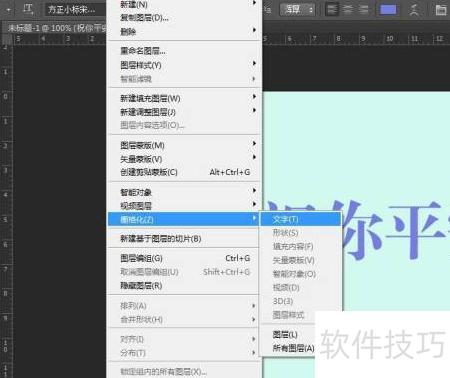Screen dimensions: 450x378
Task: Open the font family field 方正小标宋
Action: (75, 9)
